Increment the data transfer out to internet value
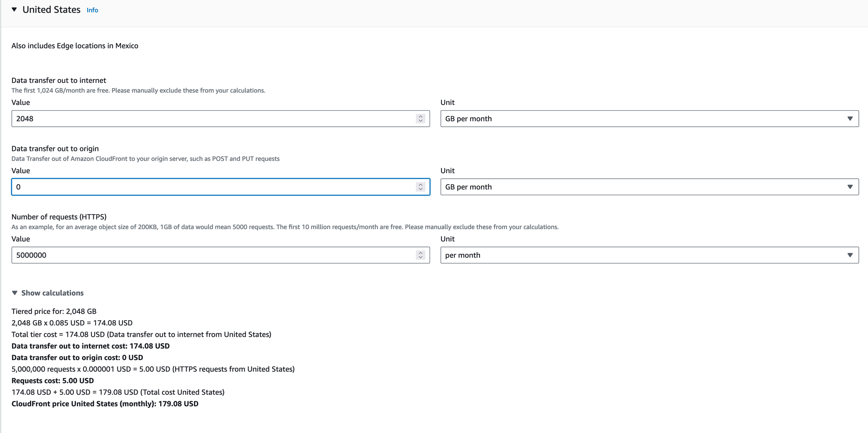The height and width of the screenshot is (433, 868). coord(420,116)
